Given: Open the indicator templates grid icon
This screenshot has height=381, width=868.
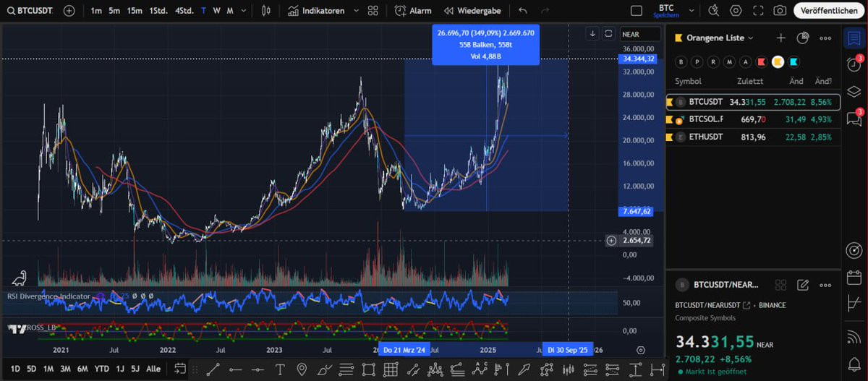Looking at the screenshot, I should click(x=373, y=11).
